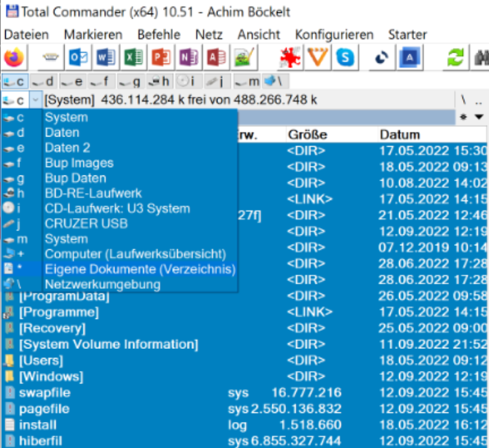The image size is (489, 448).
Task: Select drive c button in drive bar
Action: 15,82
